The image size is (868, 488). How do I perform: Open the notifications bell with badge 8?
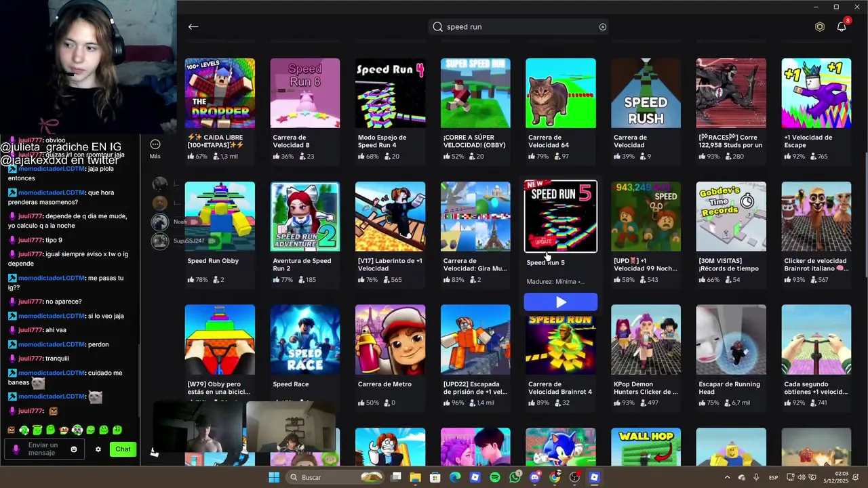842,26
